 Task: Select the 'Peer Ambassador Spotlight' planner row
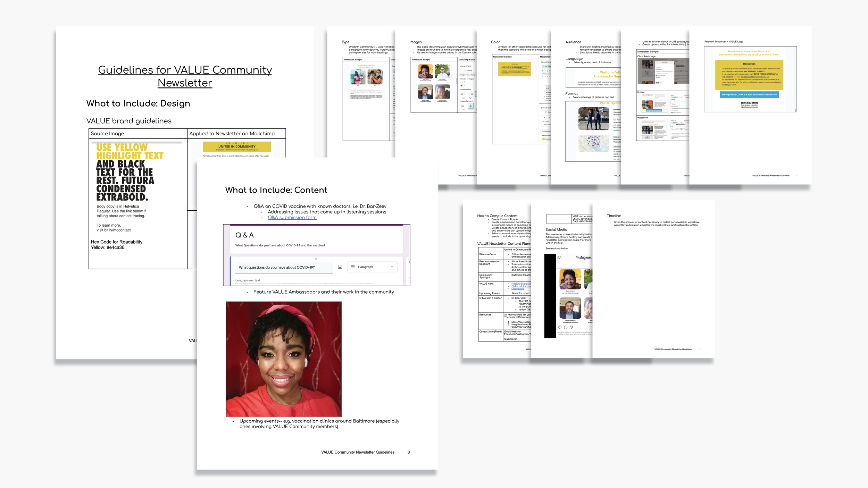click(505, 266)
